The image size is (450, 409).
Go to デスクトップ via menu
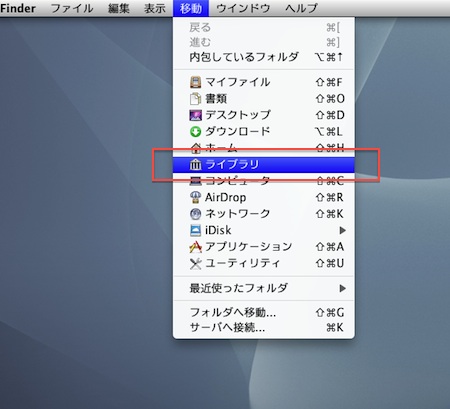tap(264, 115)
